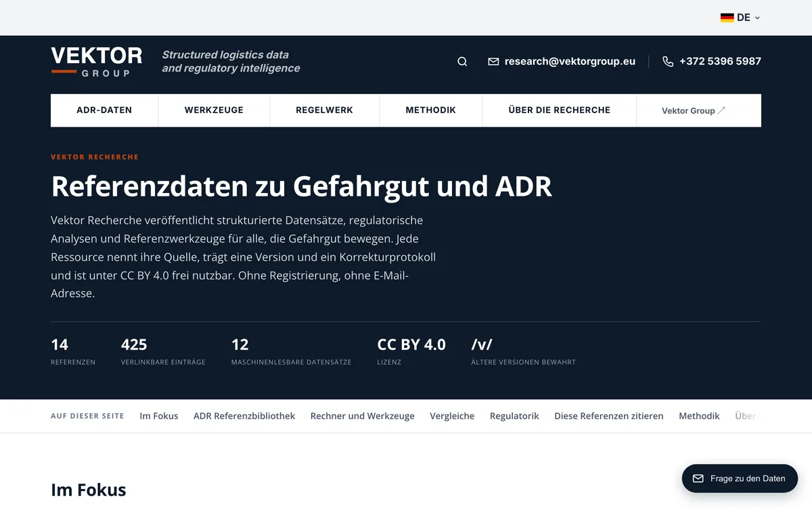Jump to the Regulatorik section
Image resolution: width=812 pixels, height=508 pixels.
(x=514, y=416)
